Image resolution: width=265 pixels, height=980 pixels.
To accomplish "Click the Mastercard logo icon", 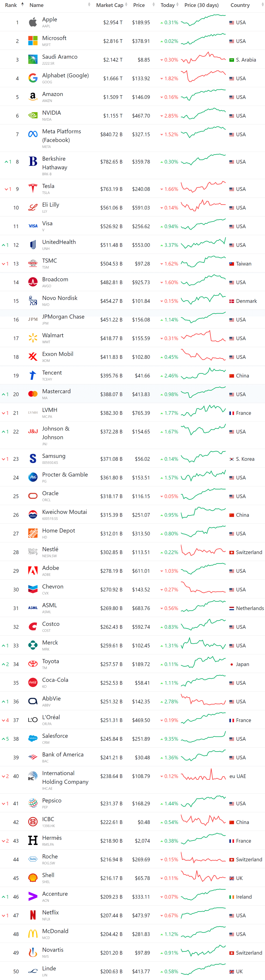I will [x=33, y=394].
